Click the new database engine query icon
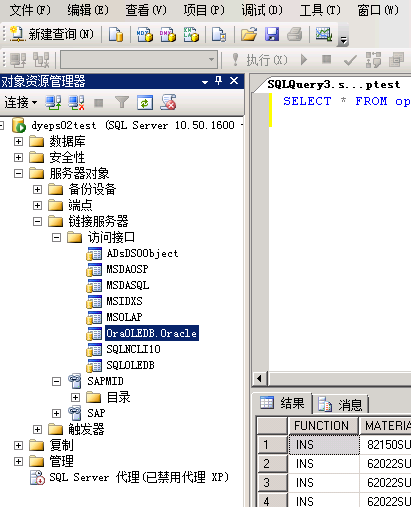 coord(116,34)
